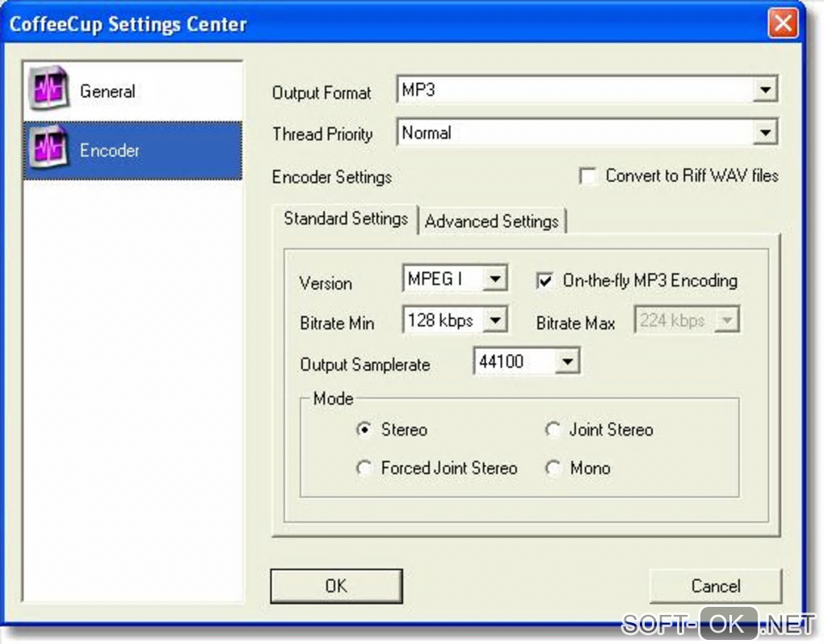Expand the Output Samplerate dropdown arrow
Screen dimensions: 824x644
coord(567,361)
